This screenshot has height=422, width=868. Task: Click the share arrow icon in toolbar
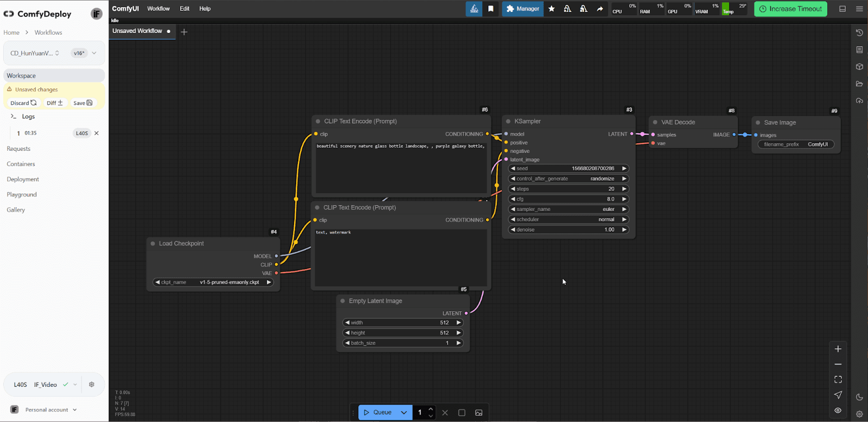[x=600, y=9]
